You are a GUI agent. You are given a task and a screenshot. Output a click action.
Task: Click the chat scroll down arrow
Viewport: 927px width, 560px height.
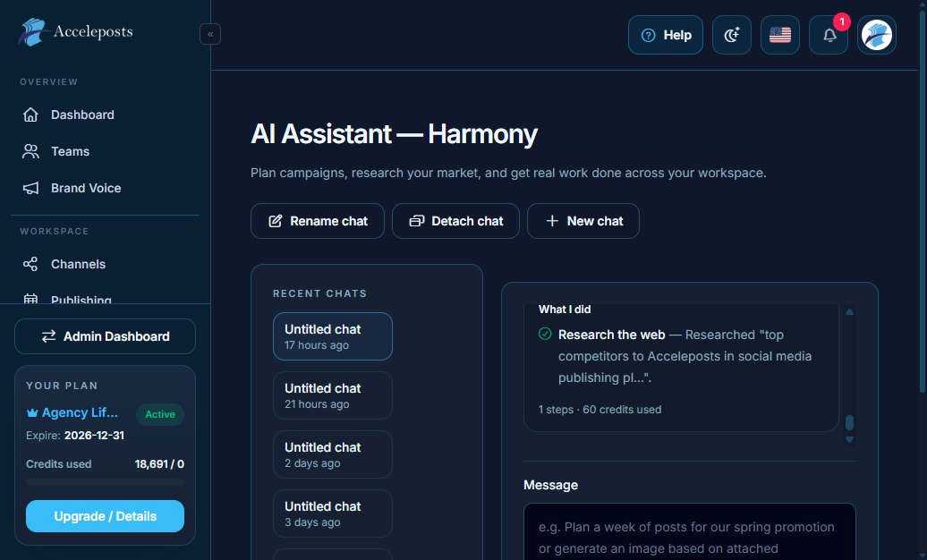(849, 439)
